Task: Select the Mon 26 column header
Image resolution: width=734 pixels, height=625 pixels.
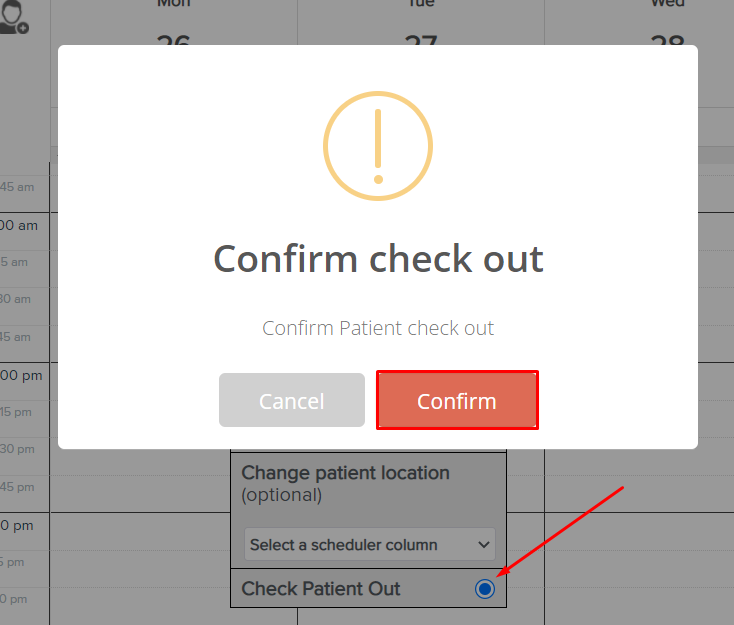Action: (174, 22)
